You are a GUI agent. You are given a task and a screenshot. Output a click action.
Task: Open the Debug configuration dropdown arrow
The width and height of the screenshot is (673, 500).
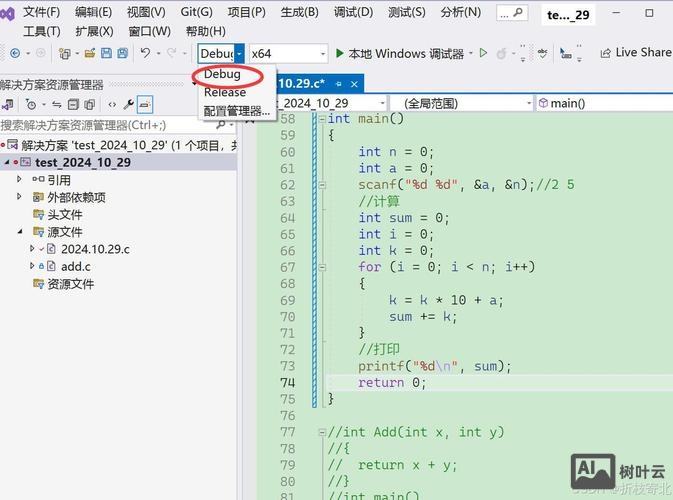click(x=239, y=54)
